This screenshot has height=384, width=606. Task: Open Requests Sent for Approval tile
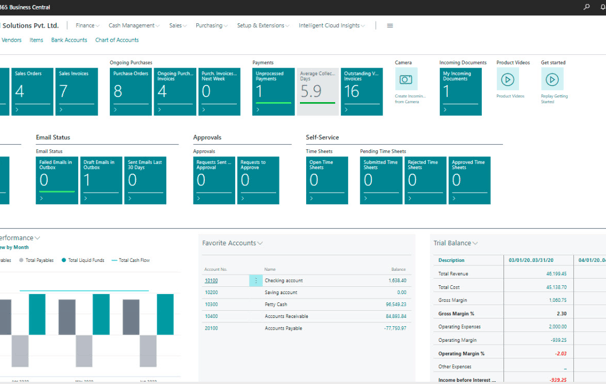214,180
